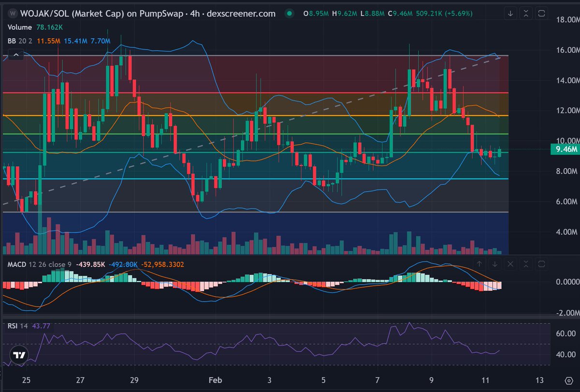The width and height of the screenshot is (580, 392).
Task: Collapse the legend using the up chevron button
Action: pyautogui.click(x=16, y=54)
